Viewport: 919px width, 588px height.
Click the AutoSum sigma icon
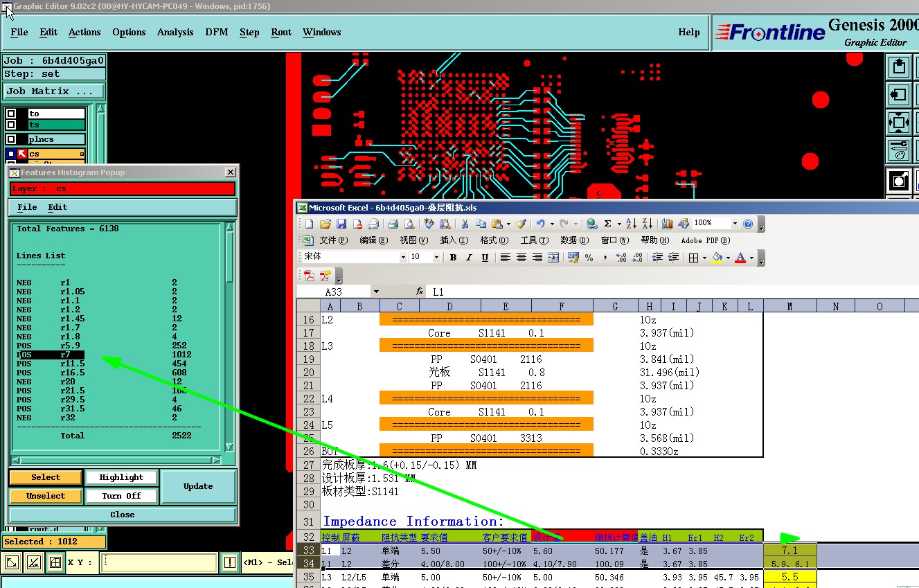[608, 224]
